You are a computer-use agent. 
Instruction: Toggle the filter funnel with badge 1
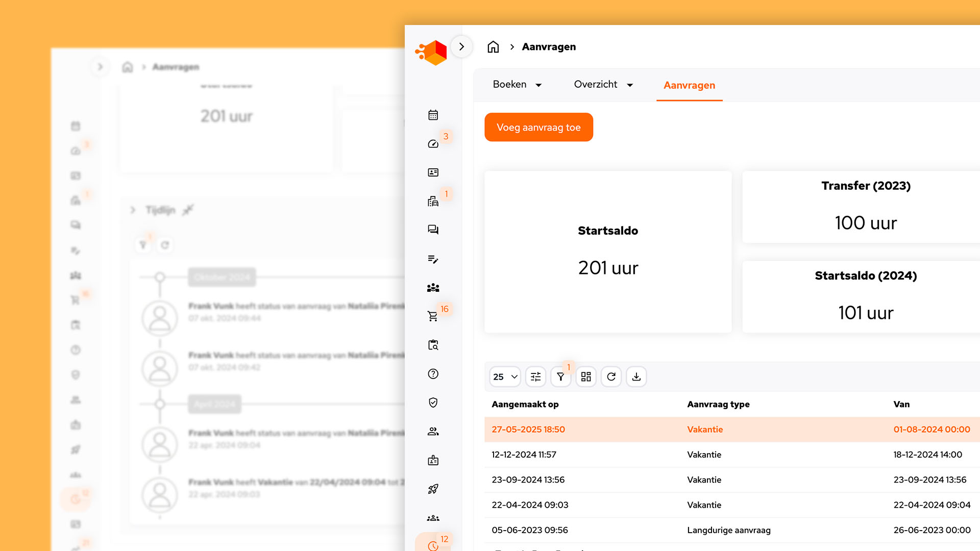560,377
